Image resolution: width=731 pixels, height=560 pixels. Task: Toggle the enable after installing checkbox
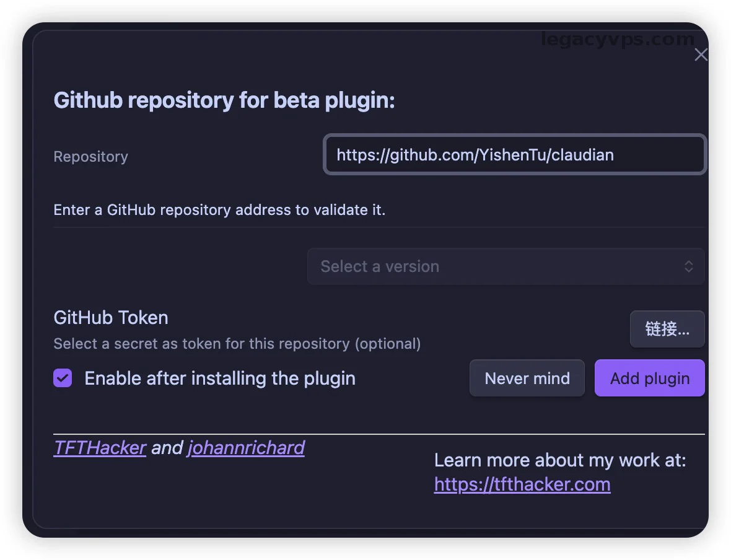coord(63,378)
